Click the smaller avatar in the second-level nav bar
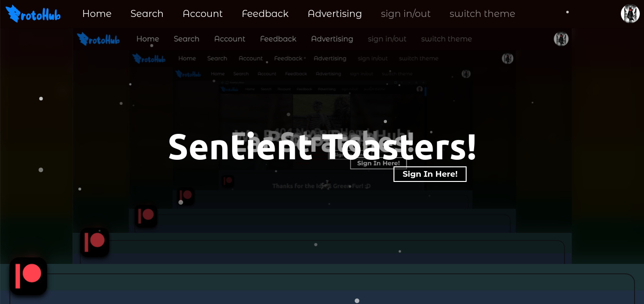The width and height of the screenshot is (644, 304). point(561,39)
